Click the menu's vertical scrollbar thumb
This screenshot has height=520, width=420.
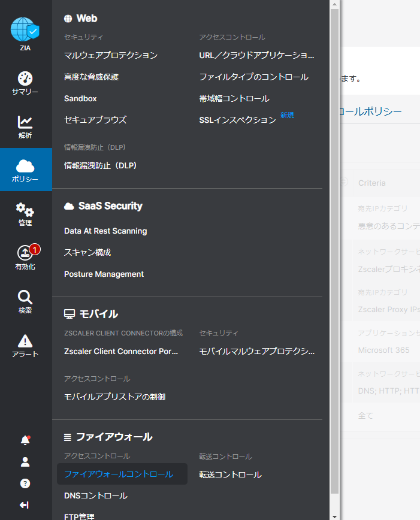coord(334,252)
